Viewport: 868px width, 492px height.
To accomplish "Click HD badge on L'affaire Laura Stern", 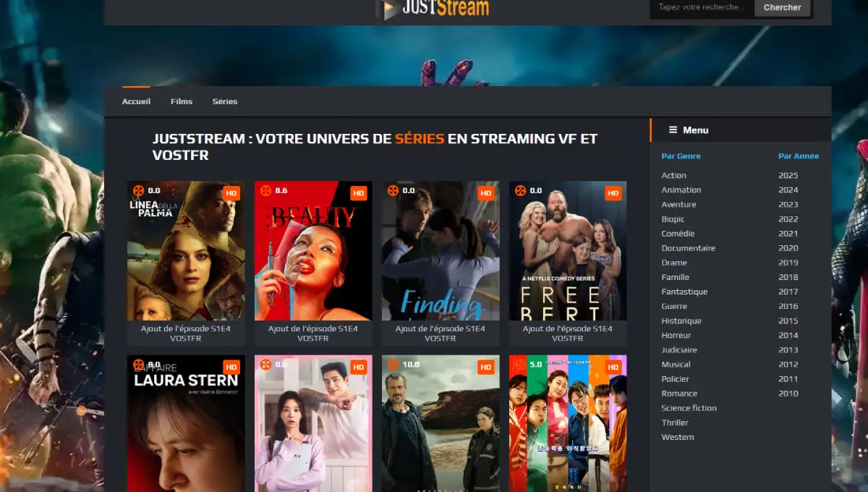I will tap(231, 368).
